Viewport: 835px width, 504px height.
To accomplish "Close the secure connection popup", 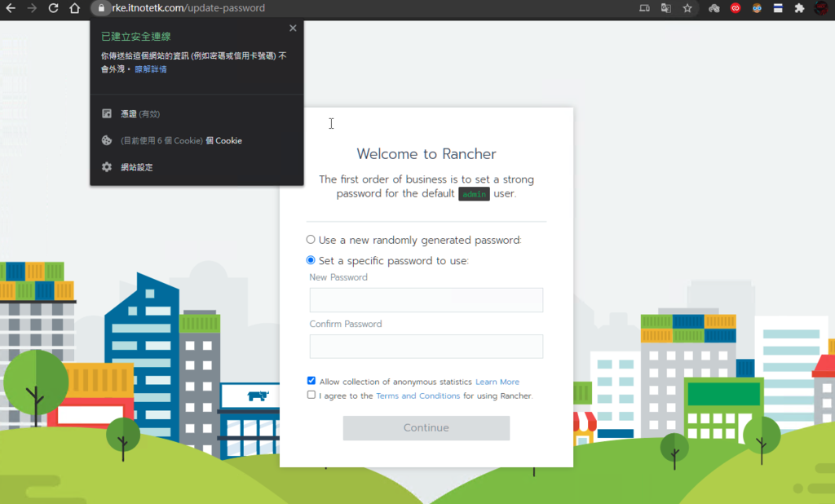I will pyautogui.click(x=293, y=29).
